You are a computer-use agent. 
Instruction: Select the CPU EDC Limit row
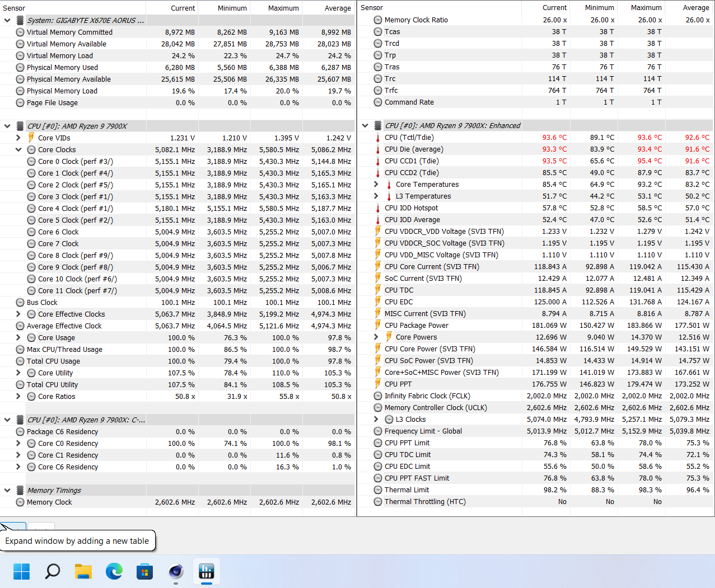click(536, 466)
